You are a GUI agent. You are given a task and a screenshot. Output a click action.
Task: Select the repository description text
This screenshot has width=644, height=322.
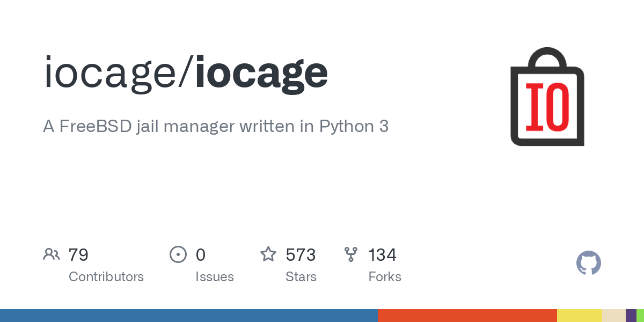pos(216,127)
